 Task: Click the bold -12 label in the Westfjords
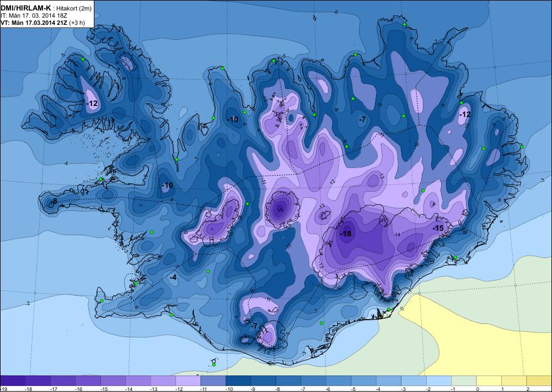[x=92, y=104]
